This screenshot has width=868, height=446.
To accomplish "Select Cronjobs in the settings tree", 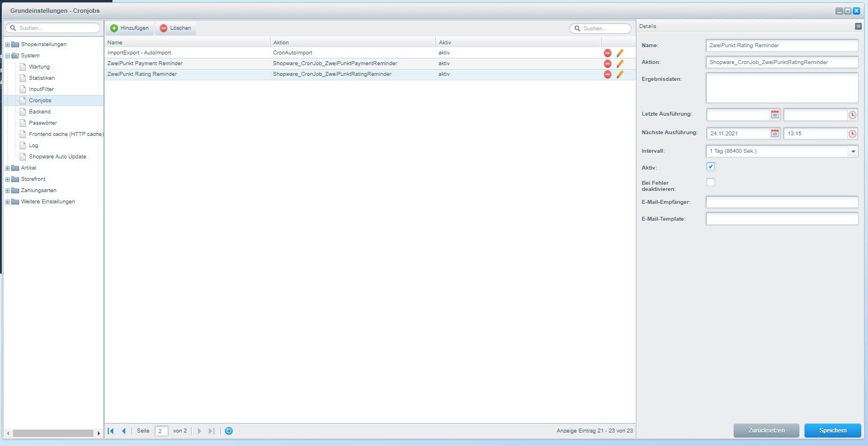I will coord(40,101).
